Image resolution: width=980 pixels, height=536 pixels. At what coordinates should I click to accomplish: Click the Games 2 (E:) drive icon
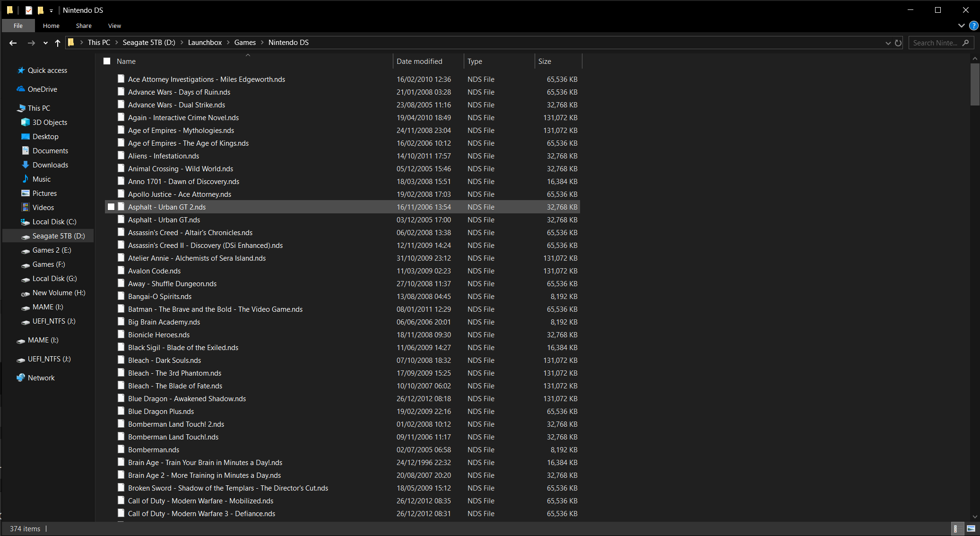click(26, 250)
